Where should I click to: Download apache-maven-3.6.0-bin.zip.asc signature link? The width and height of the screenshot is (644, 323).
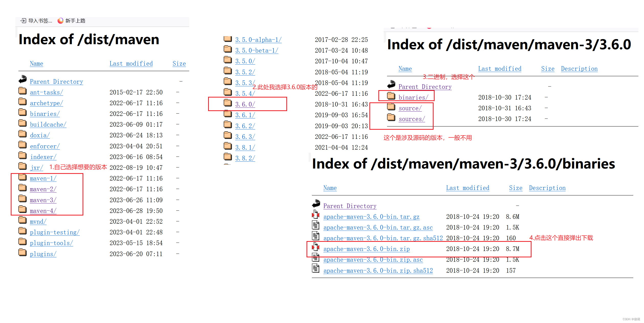373,260
